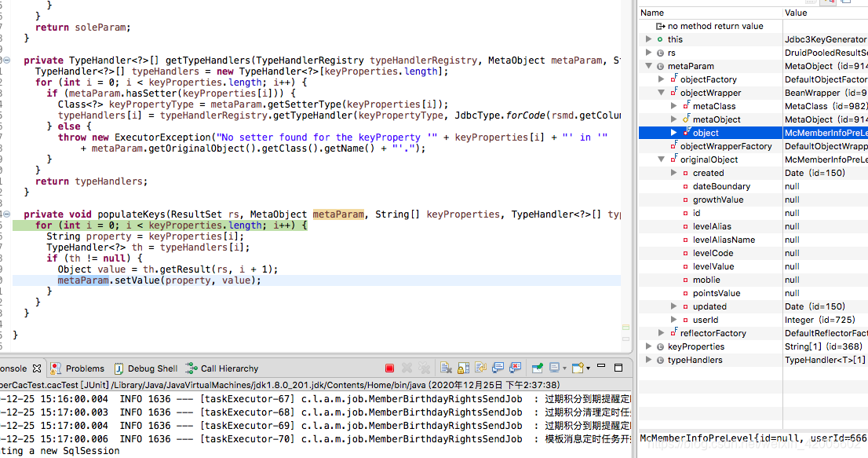The height and width of the screenshot is (458, 868).
Task: Select the 'levelValue' variable row
Action: tap(753, 266)
